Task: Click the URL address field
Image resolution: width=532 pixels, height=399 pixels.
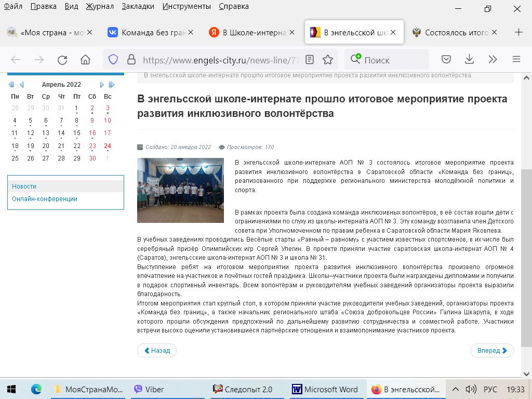Action: [220, 60]
